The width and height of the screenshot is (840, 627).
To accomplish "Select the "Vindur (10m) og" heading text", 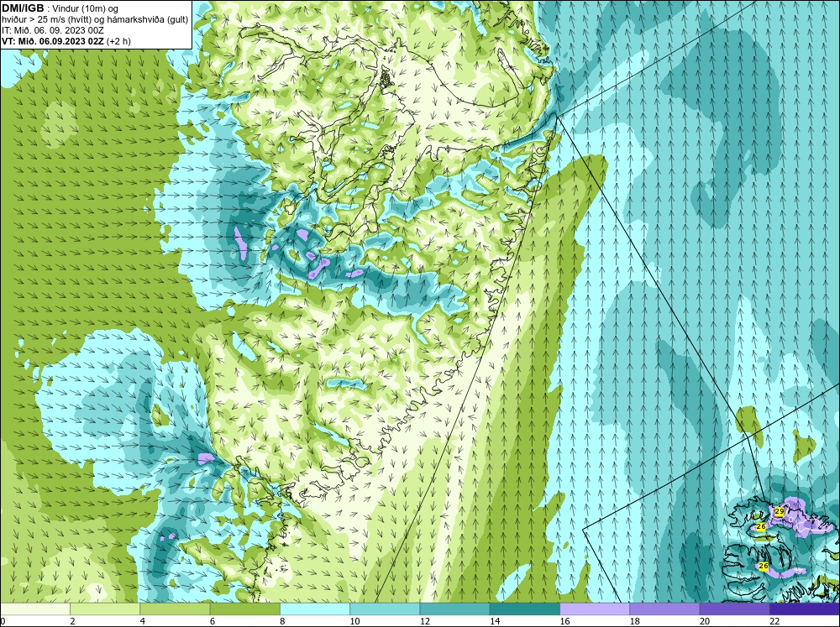I will 85,8.
